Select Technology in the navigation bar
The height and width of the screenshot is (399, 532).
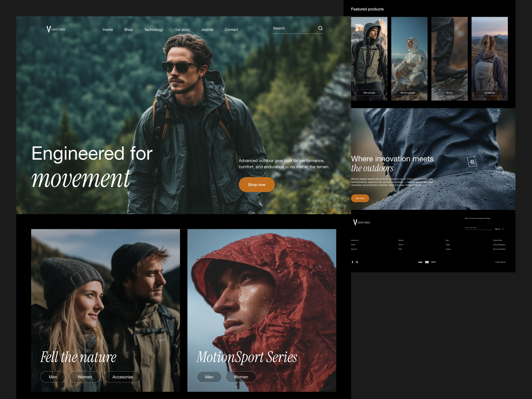[154, 30]
